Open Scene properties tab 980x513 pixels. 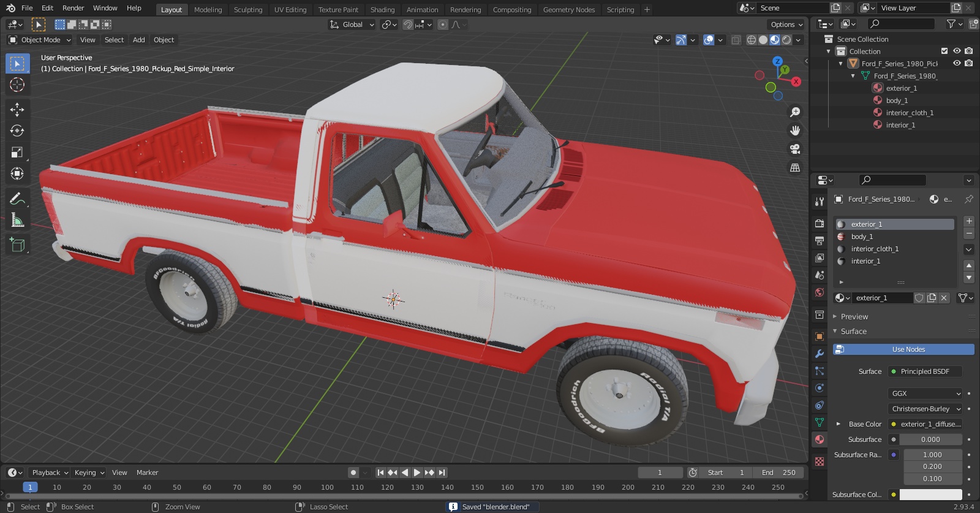coord(820,275)
